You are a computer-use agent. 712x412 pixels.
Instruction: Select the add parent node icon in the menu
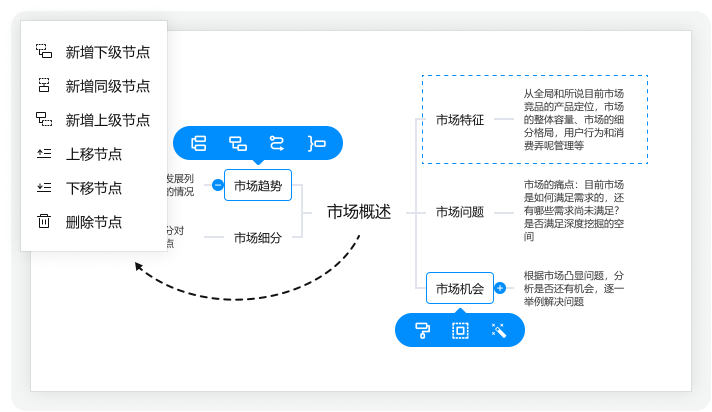tap(44, 119)
